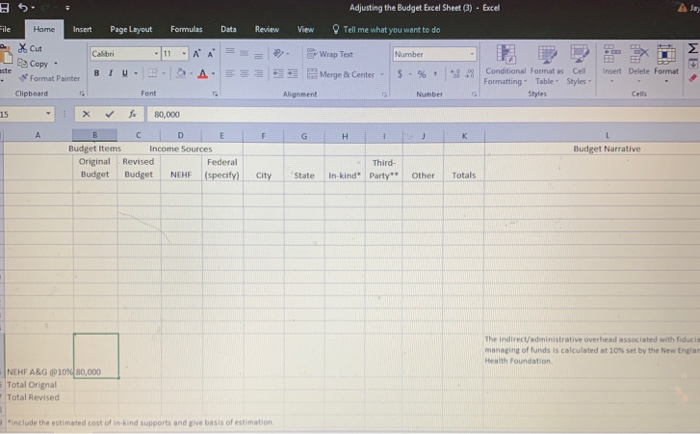The image size is (700, 434).
Task: Switch to the Page Layout tab
Action: (x=131, y=29)
